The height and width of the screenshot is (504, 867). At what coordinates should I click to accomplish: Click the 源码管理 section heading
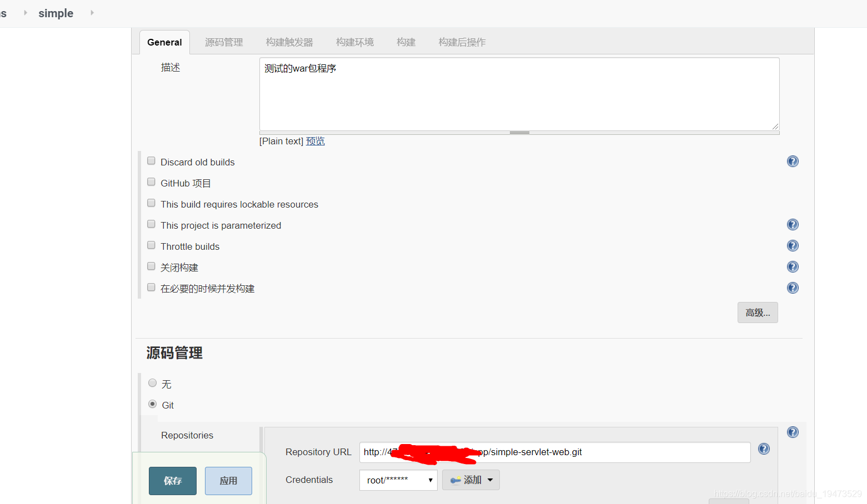tap(174, 353)
